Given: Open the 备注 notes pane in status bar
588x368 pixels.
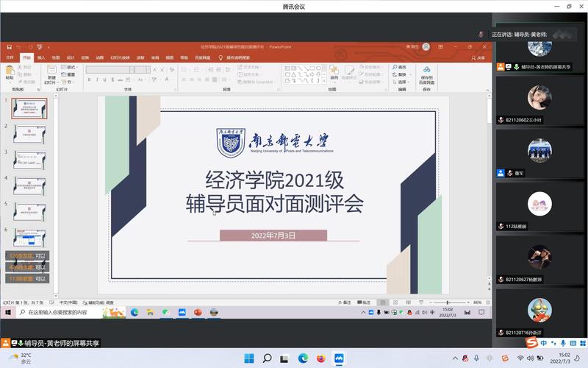Looking at the screenshot, I should (x=344, y=302).
